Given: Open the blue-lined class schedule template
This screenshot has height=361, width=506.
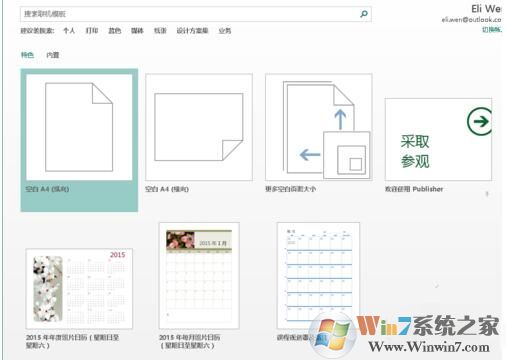Looking at the screenshot, I should coord(318,276).
